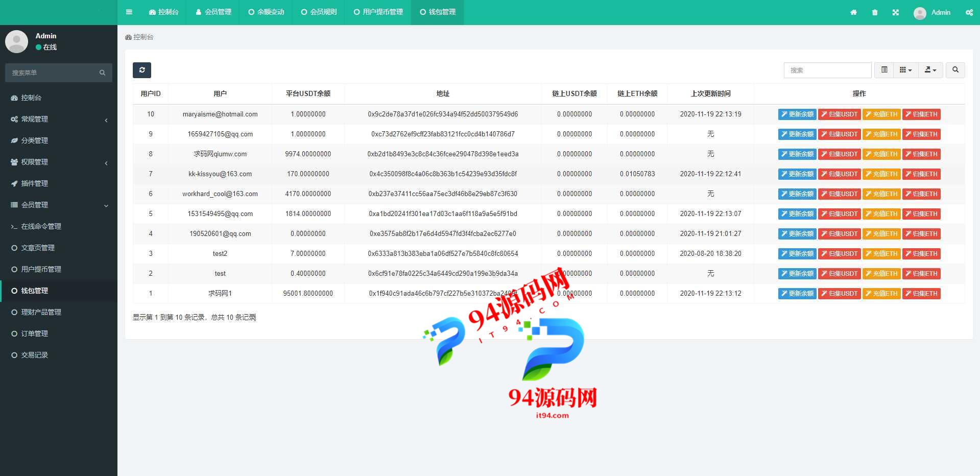Click sidebar menu search magnifier icon
This screenshot has width=980, height=476.
[102, 73]
